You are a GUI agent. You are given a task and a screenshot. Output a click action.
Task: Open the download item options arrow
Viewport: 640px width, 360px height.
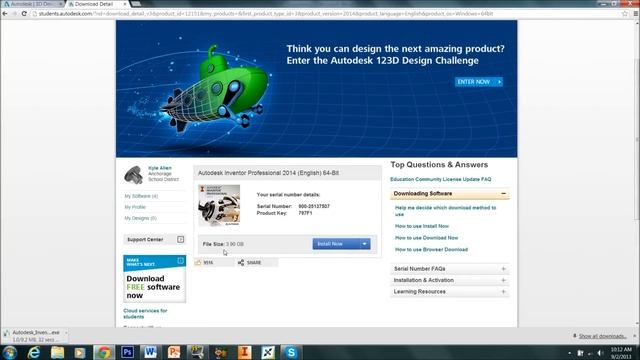click(66, 333)
